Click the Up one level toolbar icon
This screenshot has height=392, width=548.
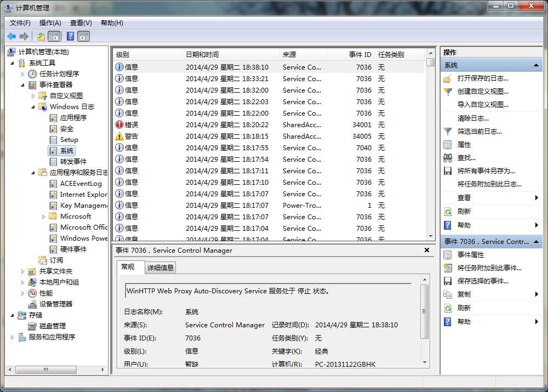[41, 36]
